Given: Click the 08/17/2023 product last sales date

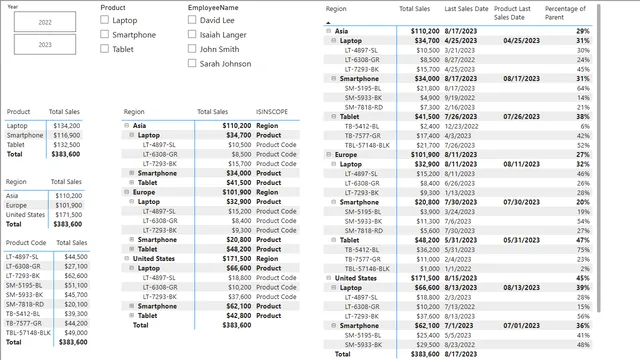Looking at the screenshot, I should pyautogui.click(x=521, y=78).
